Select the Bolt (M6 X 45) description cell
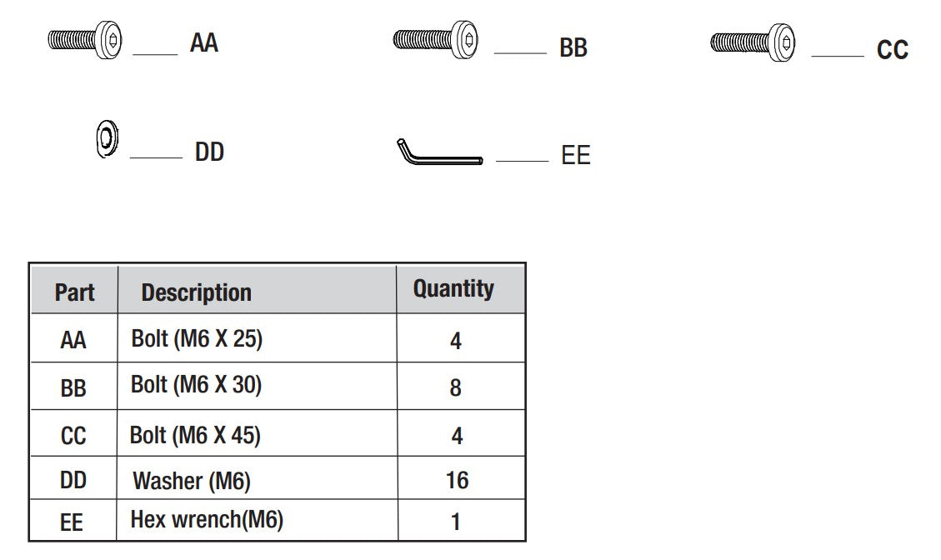Screen dimensions: 941x560 tap(195, 435)
